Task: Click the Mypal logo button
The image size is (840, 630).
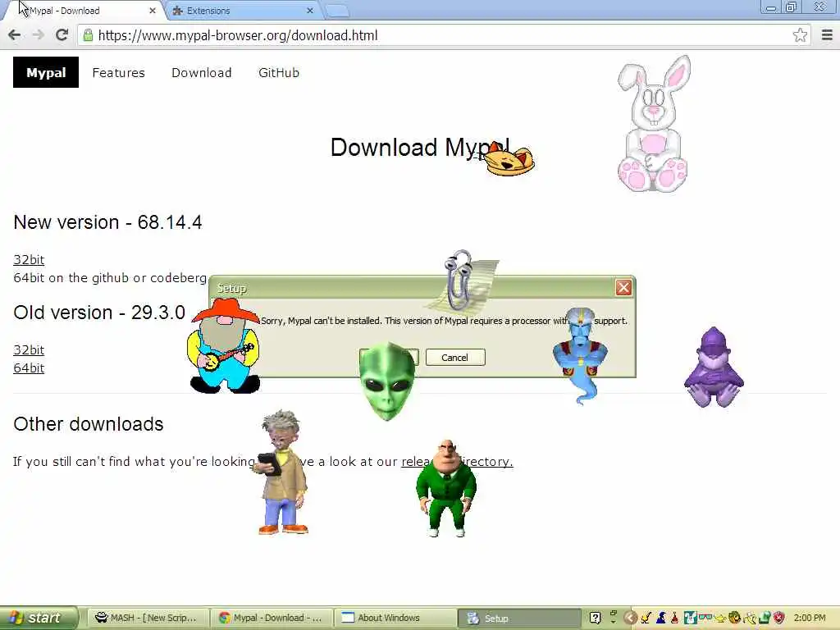Action: [x=46, y=72]
